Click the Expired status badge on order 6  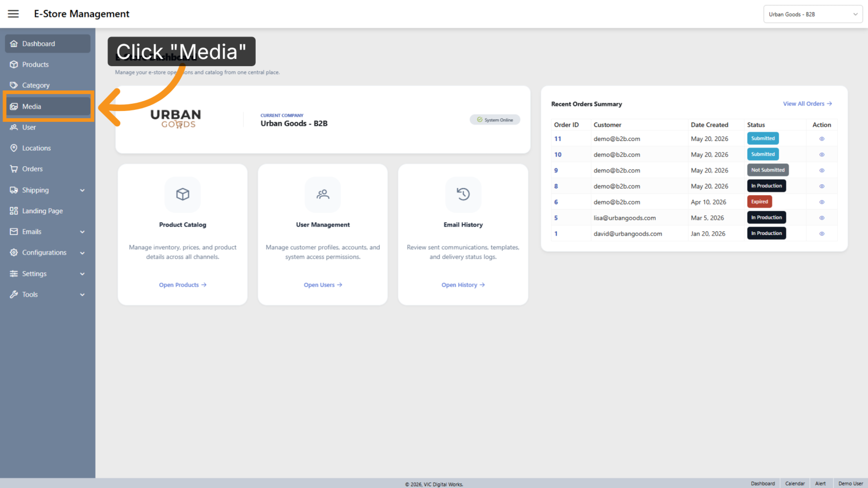pyautogui.click(x=760, y=202)
